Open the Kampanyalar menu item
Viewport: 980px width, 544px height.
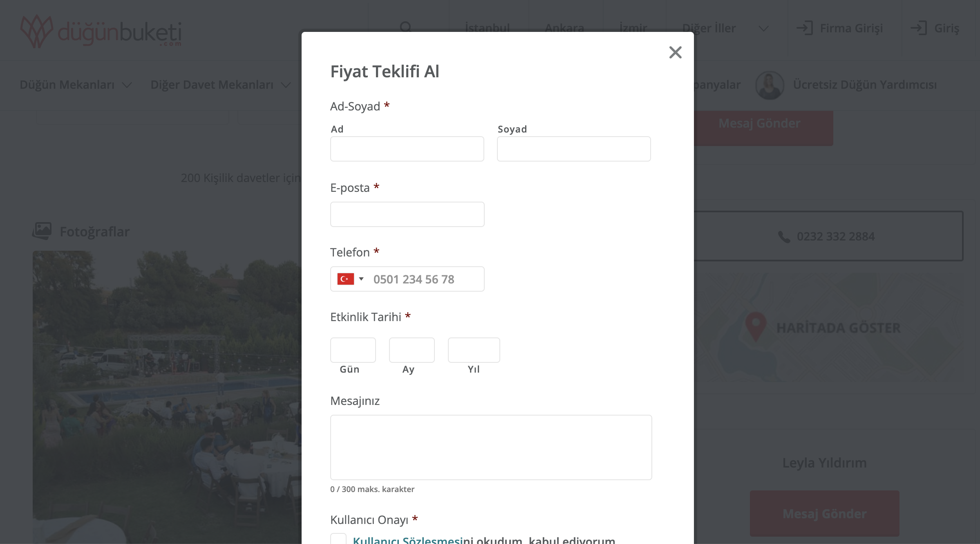point(717,85)
